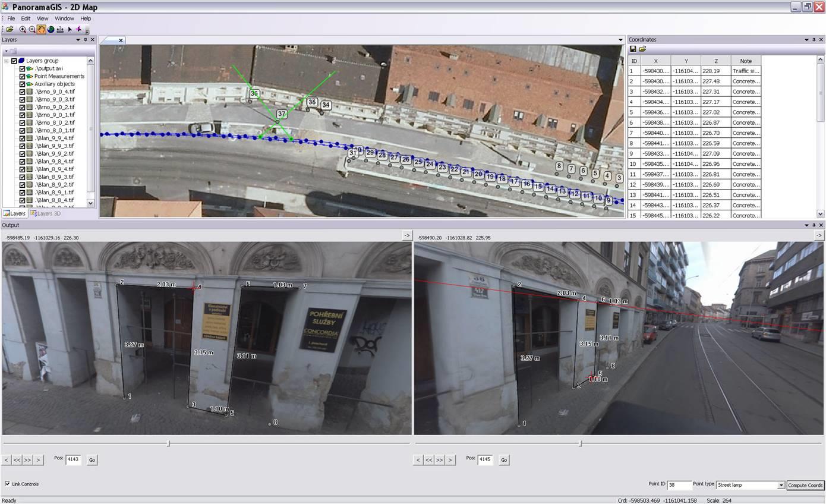
Task: Click Go beside position 4143
Action: coord(92,460)
